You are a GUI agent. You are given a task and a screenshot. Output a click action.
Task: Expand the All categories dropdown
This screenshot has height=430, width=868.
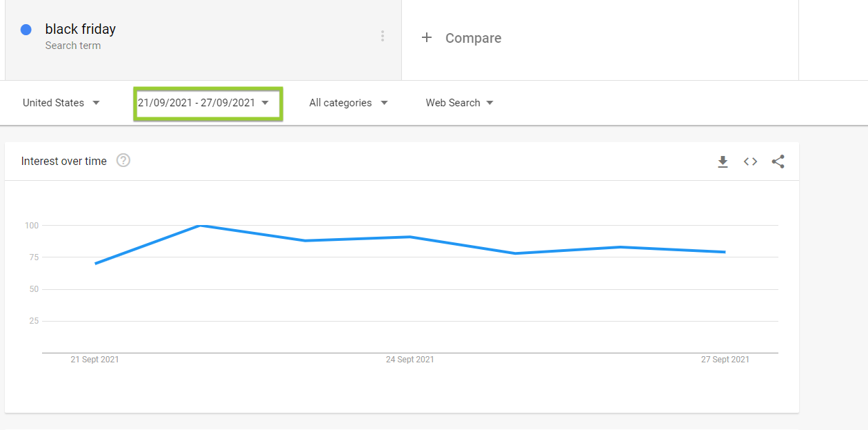tap(348, 102)
